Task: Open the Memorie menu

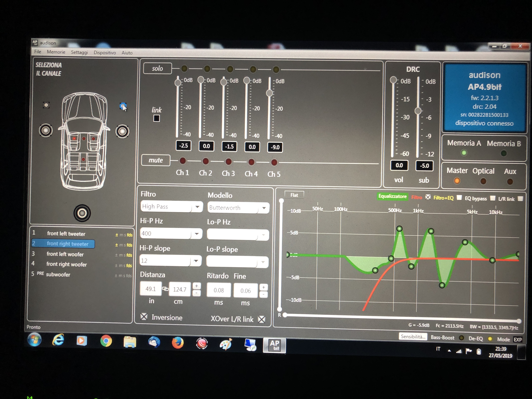Action: (x=56, y=52)
